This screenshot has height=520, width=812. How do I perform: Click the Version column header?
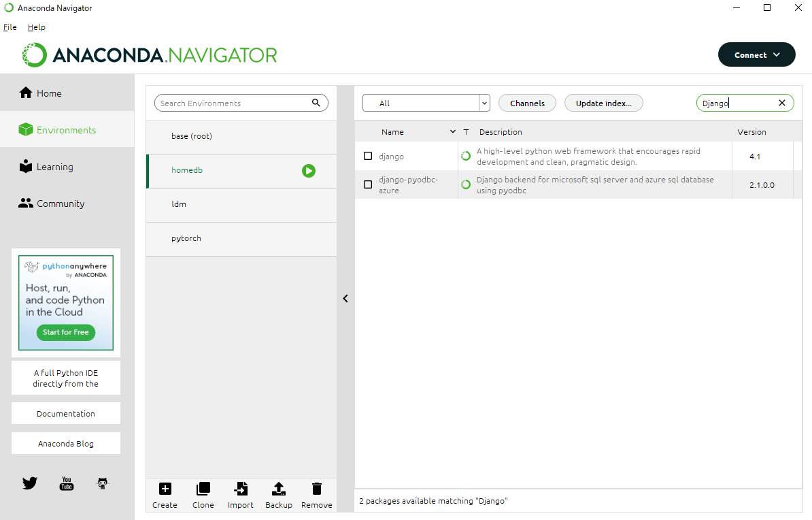(x=751, y=131)
